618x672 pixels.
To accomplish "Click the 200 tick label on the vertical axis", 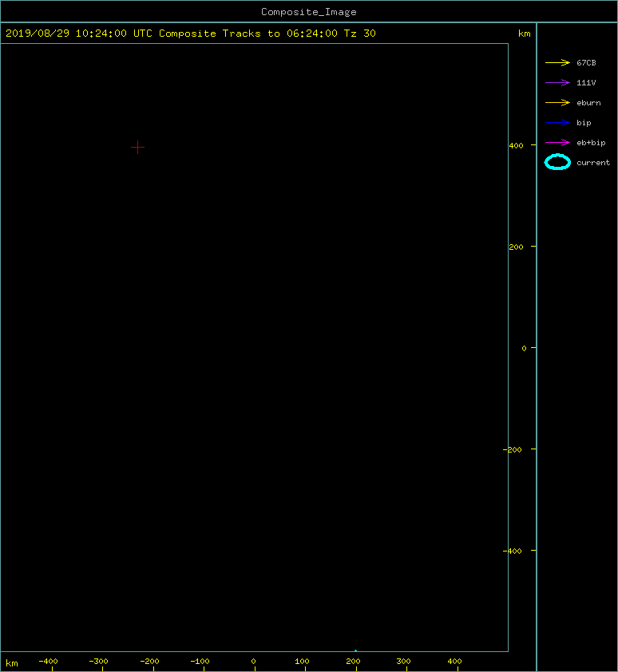I will click(516, 247).
